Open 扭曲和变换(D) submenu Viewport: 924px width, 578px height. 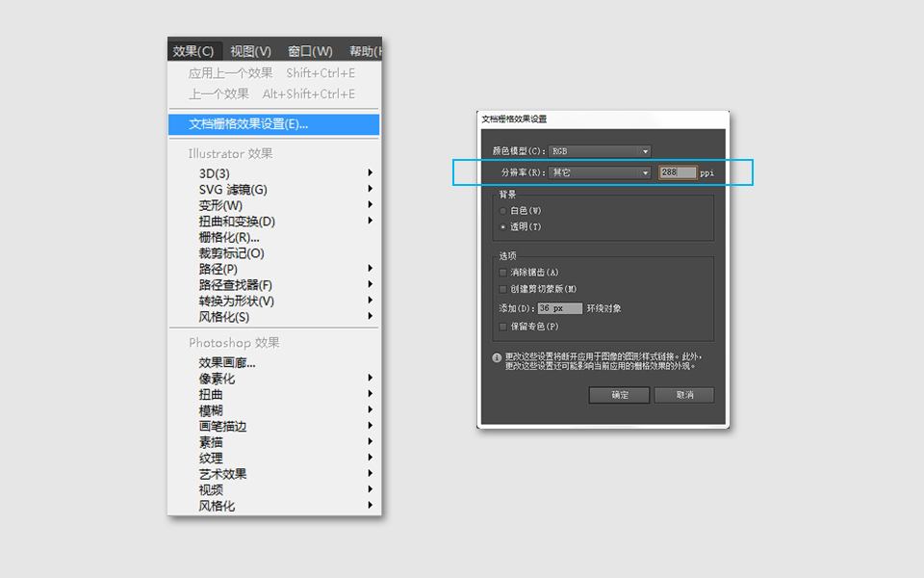click(x=274, y=222)
